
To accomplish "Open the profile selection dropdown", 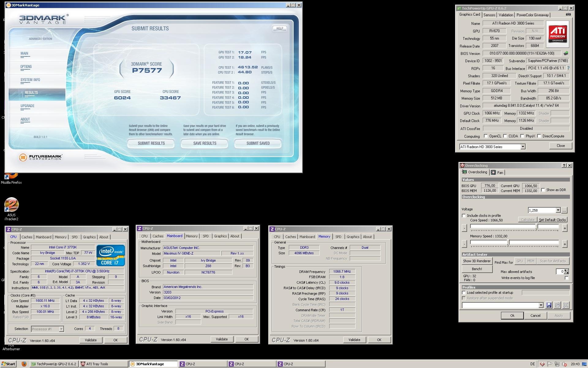I will [x=541, y=305].
